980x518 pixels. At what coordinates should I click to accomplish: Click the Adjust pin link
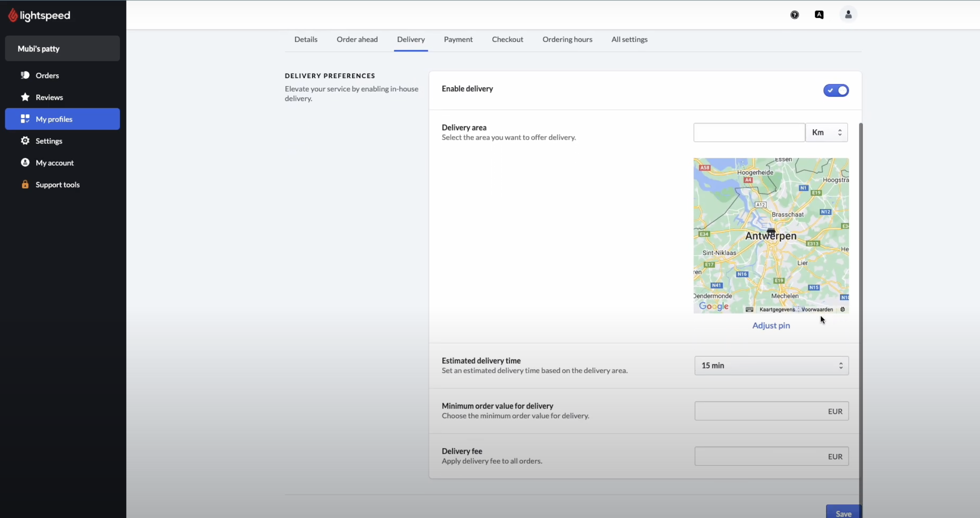point(771,325)
